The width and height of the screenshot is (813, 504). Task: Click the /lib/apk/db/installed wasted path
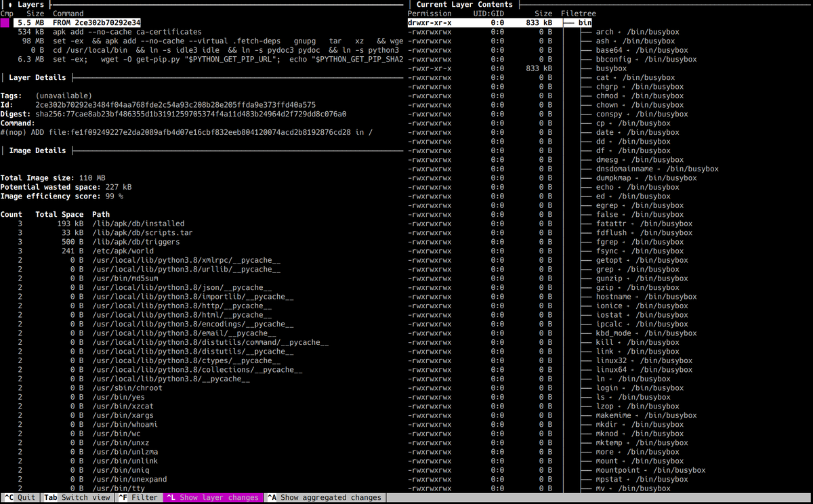coord(138,224)
